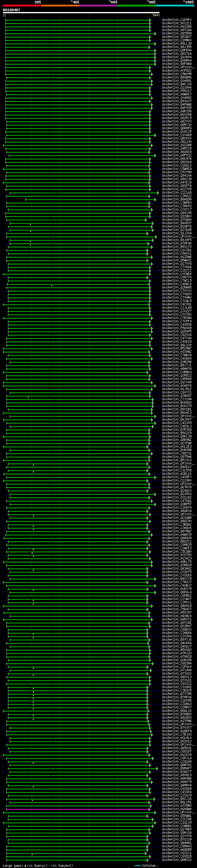The height and width of the screenshot is (868, 197).
Task: Open hit UniRef100_Q9FR94
Action: (x=177, y=50)
